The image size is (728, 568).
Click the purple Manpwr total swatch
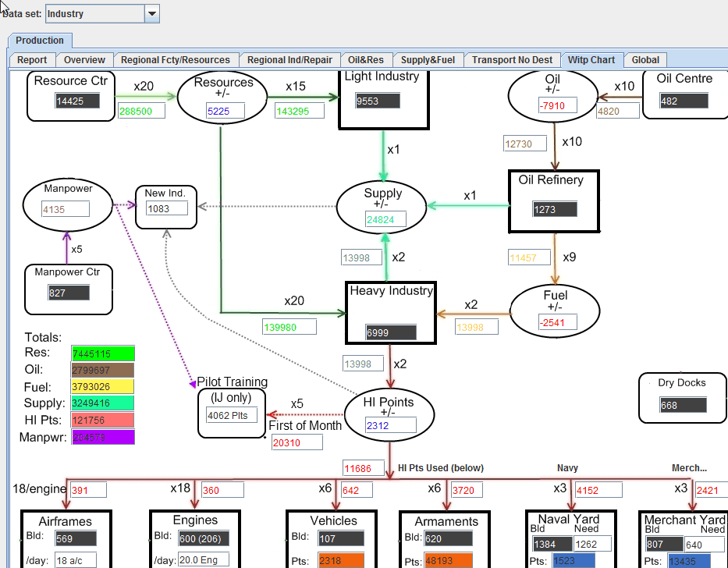pyautogui.click(x=101, y=436)
